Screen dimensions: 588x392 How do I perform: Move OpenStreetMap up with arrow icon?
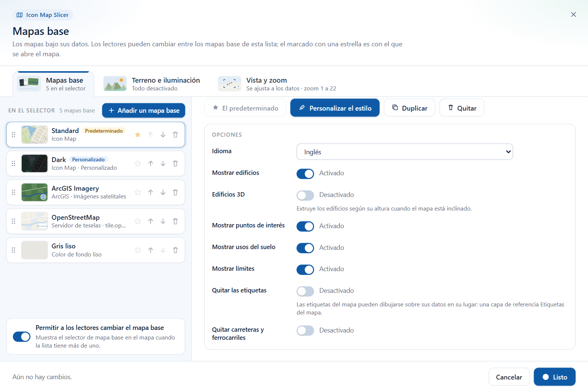[x=151, y=221]
